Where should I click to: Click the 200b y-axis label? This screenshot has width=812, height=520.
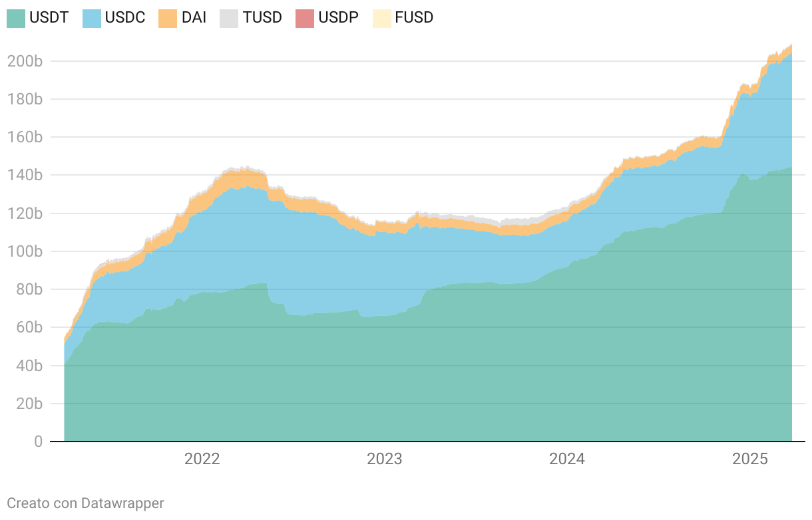click(25, 61)
